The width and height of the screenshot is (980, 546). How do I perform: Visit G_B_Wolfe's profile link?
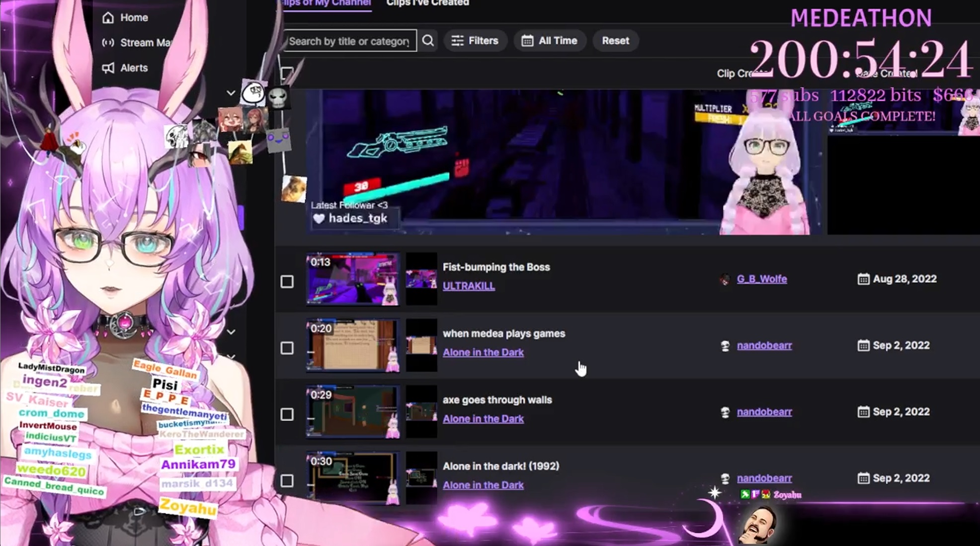[762, 279]
